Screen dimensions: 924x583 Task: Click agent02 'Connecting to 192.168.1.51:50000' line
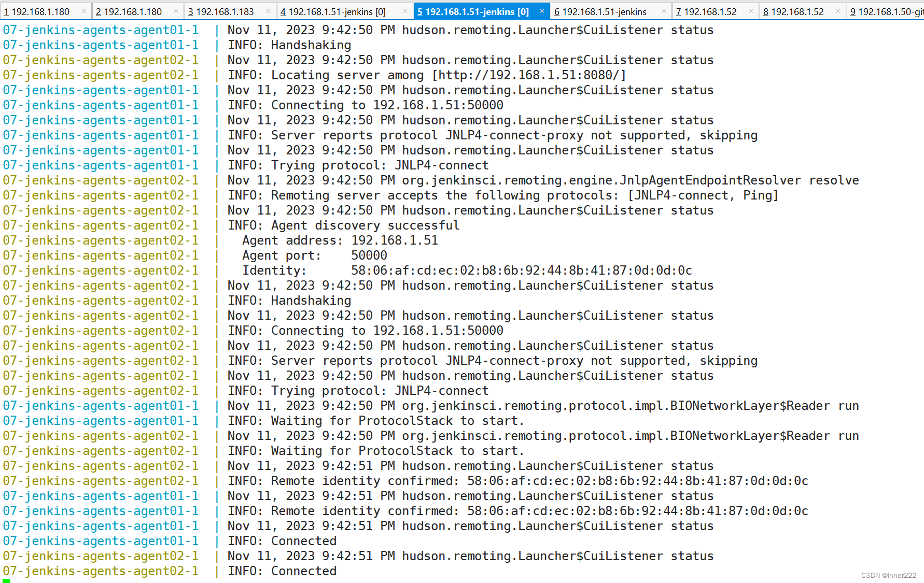click(x=253, y=331)
